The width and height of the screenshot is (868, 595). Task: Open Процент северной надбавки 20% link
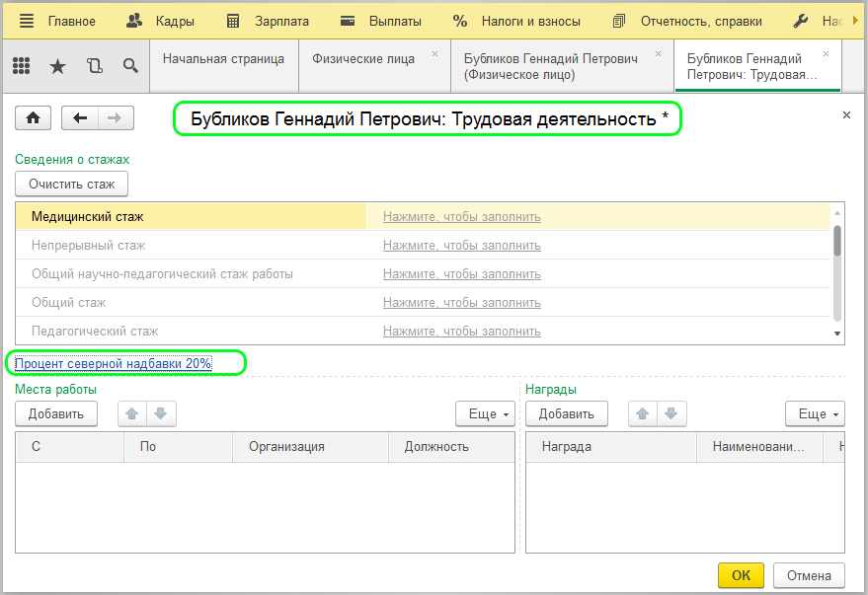point(114,364)
